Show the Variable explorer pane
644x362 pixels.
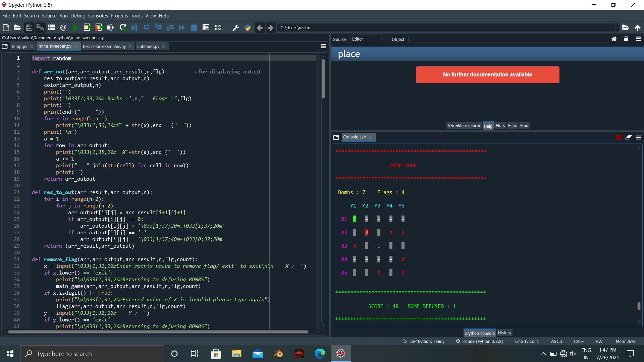coord(464,125)
